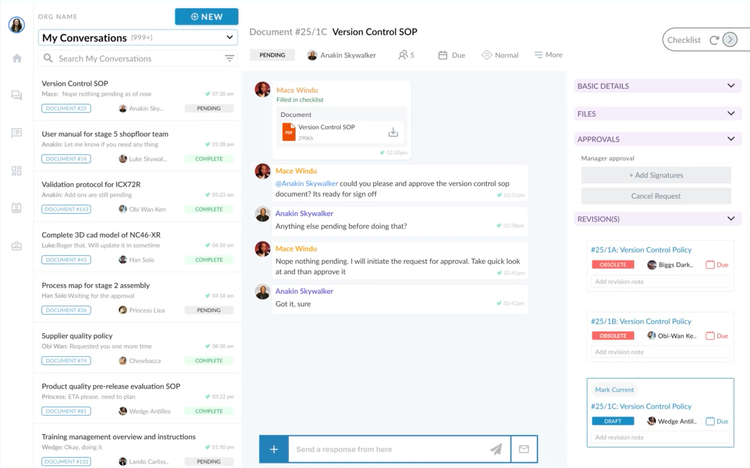Click the DOCUMENT #143 tag
Image resolution: width=750 pixels, height=468 pixels.
(66, 209)
